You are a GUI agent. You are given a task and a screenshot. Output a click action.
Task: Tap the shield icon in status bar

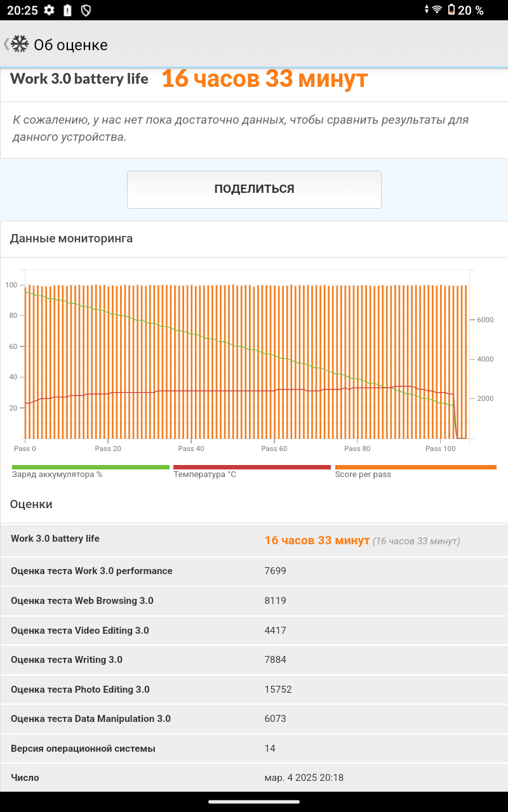point(86,10)
